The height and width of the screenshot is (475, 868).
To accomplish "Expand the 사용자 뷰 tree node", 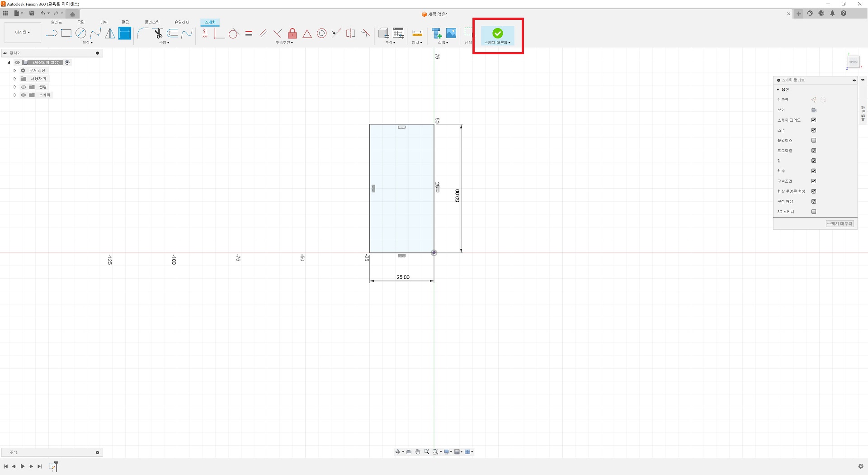I will tap(14, 79).
